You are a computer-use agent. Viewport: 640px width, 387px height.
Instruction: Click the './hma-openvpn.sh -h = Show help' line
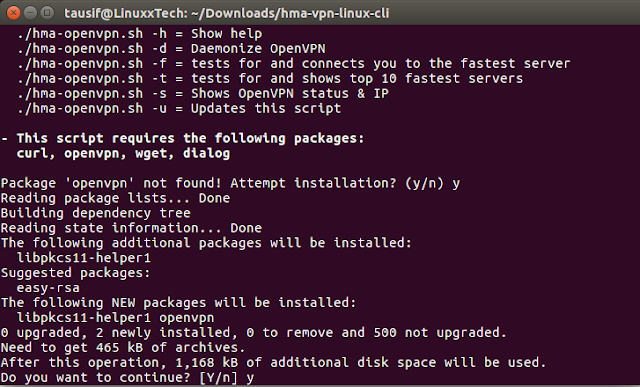(x=140, y=33)
